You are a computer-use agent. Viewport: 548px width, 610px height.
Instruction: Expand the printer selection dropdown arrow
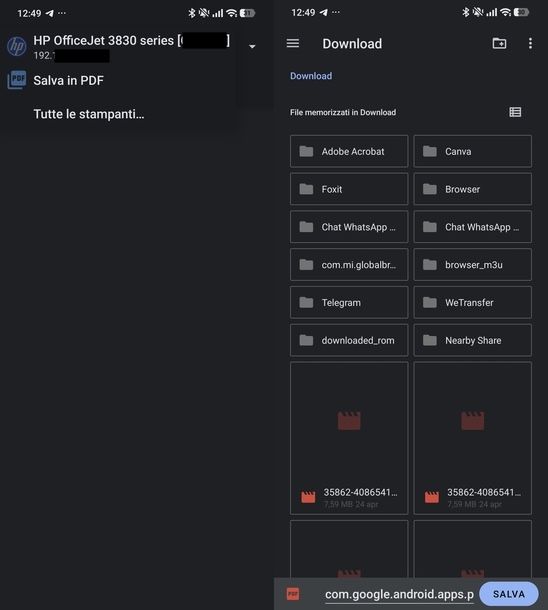click(x=252, y=46)
